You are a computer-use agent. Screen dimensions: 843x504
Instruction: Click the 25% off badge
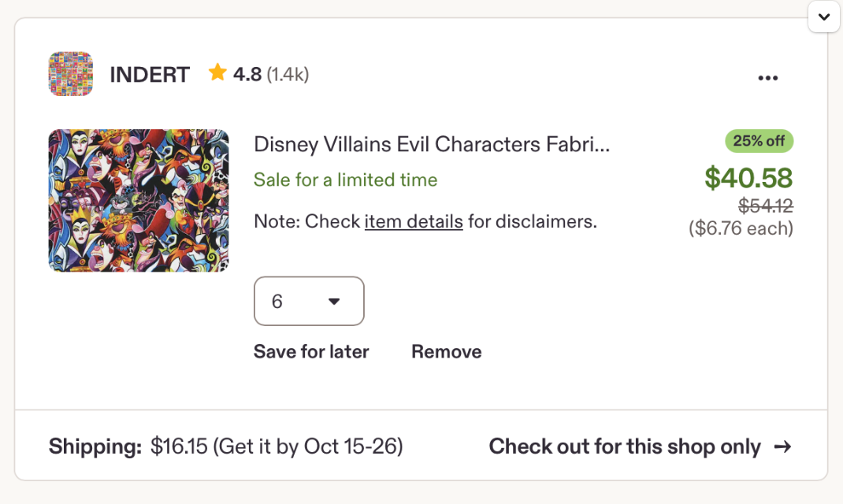point(759,141)
